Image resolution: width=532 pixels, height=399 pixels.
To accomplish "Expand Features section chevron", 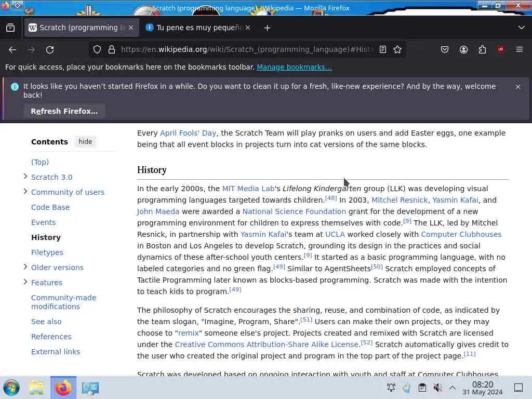I will pyautogui.click(x=25, y=282).
